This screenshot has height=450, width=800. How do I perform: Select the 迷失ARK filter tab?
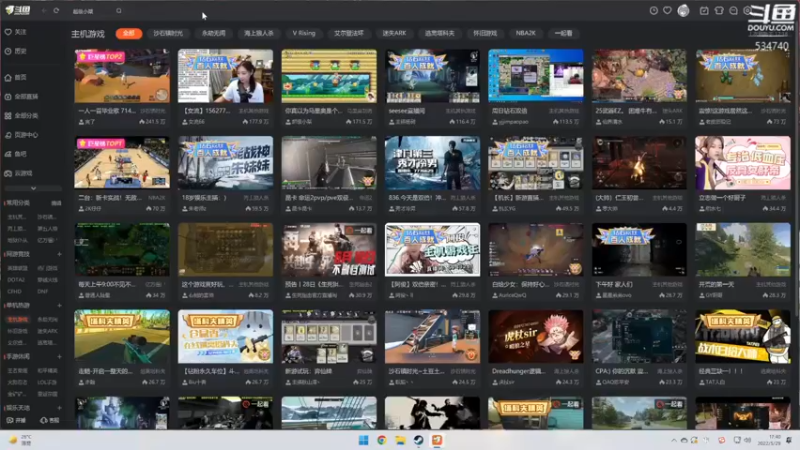pyautogui.click(x=394, y=33)
